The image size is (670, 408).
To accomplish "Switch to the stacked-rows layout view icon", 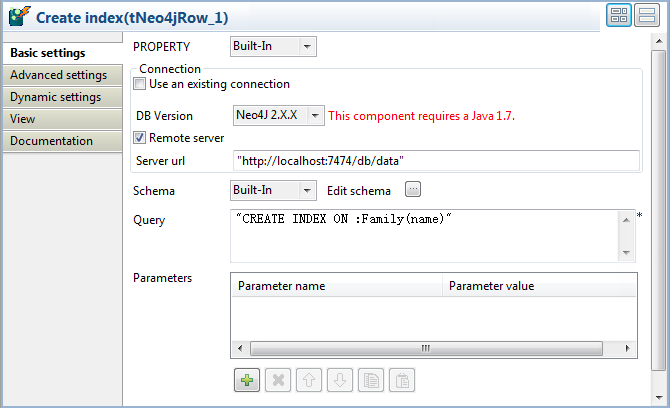I will pos(648,17).
